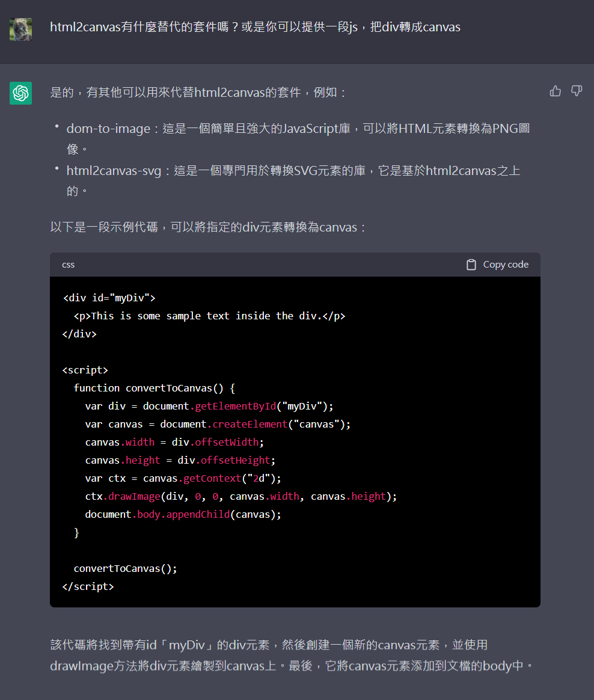The height and width of the screenshot is (700, 594).
Task: Click the opening script tag line
Action: pos(85,370)
